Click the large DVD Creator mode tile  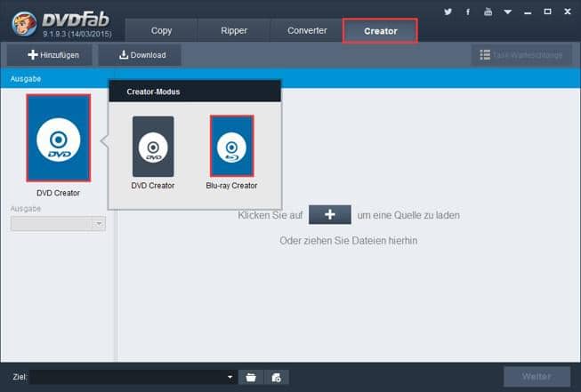[58, 138]
